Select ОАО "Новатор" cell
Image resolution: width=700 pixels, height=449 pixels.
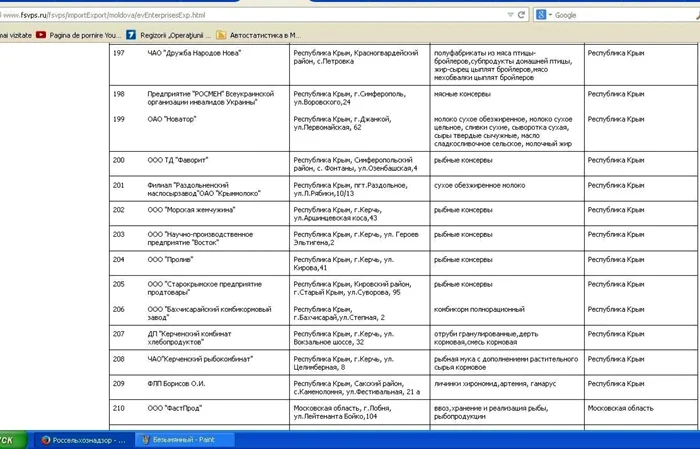tap(172, 119)
